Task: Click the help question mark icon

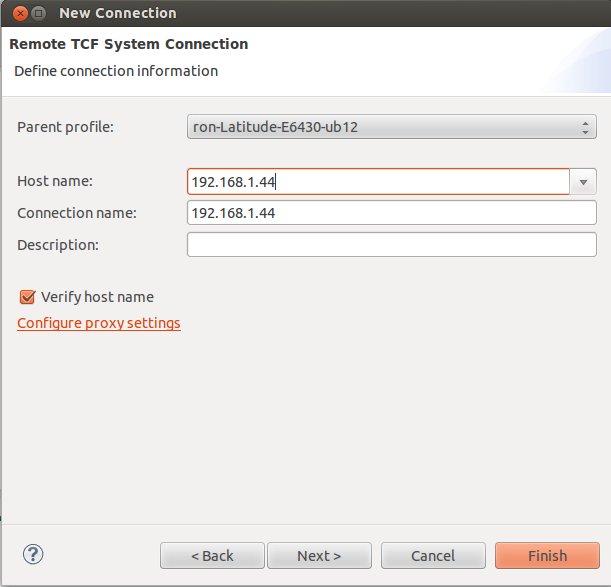Action: coord(33,554)
